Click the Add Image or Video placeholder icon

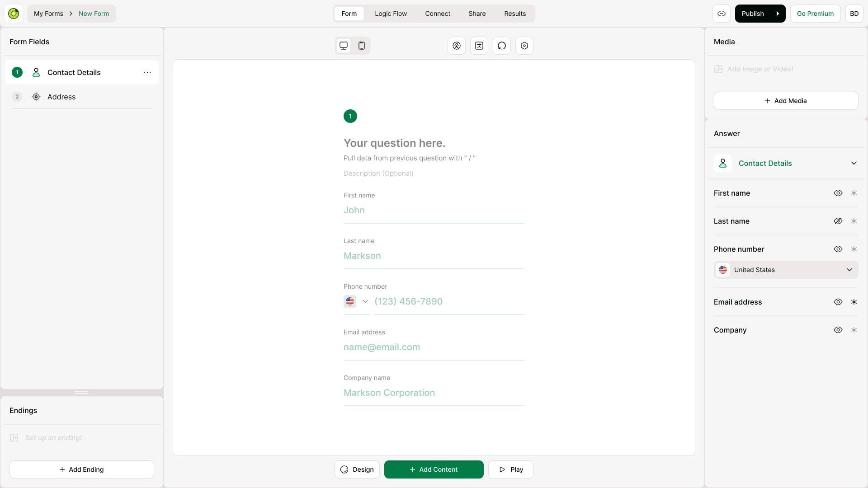pyautogui.click(x=719, y=69)
